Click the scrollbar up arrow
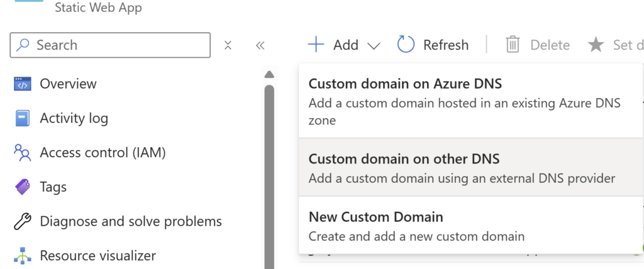644x269 pixels. pos(269,75)
